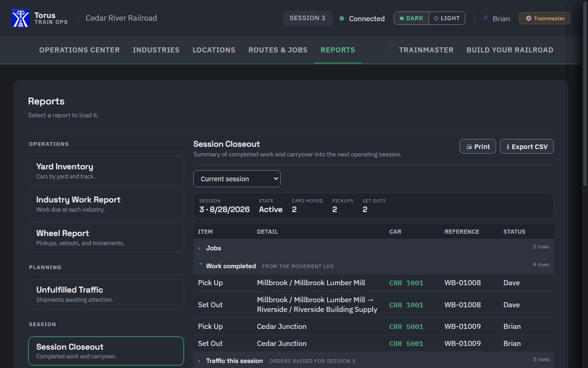Click car CRR 1001 in Set Out row
588x368 pixels.
pos(406,305)
